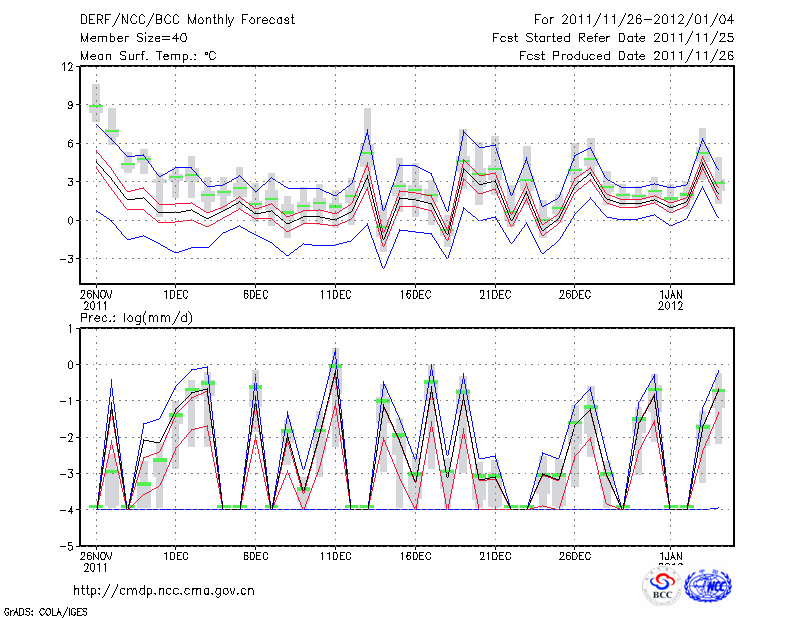The image size is (800, 618).
Task: Open the cmdp.ncc.cma.gov.cn URL link
Action: click(164, 591)
